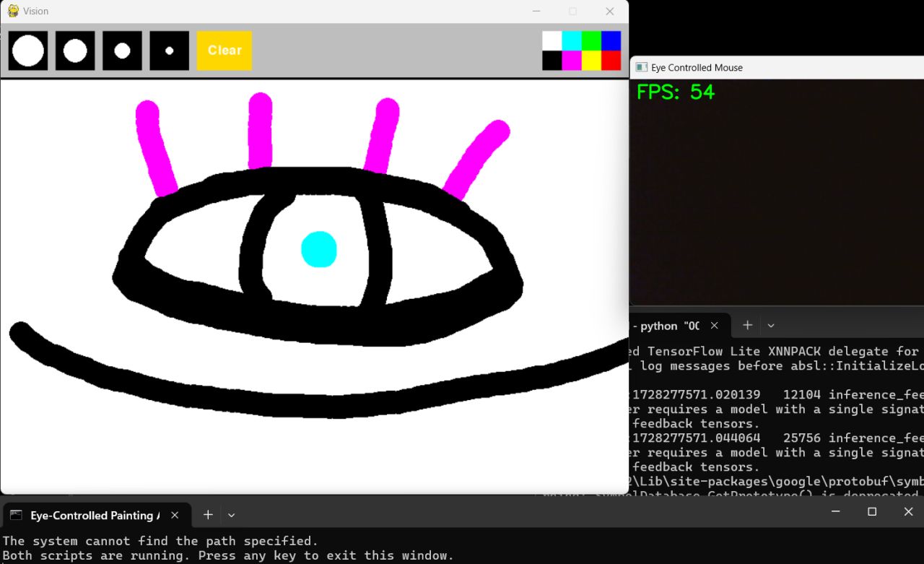Click the terminal icon on Eye-Controlled Painting tab
The image size is (924, 564).
16,515
